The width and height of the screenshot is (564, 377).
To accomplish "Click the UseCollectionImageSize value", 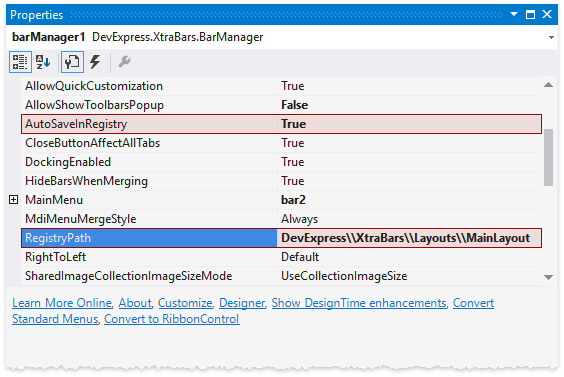I will [409, 276].
